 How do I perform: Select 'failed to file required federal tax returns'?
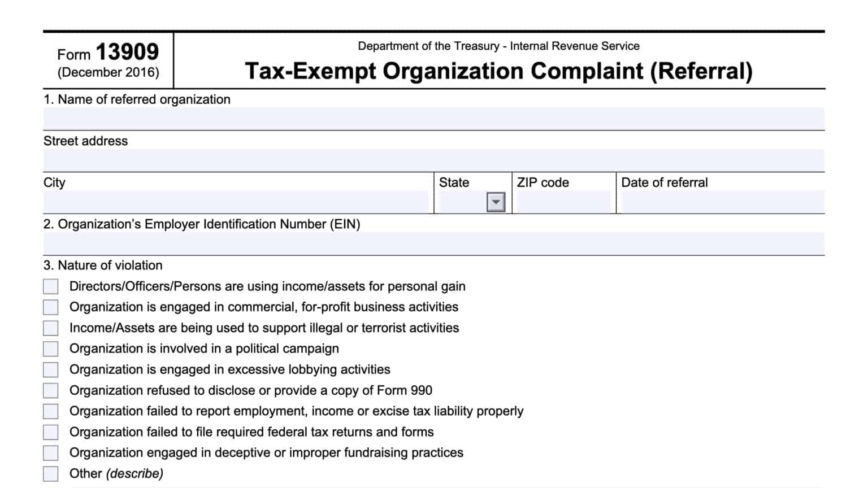click(51, 432)
